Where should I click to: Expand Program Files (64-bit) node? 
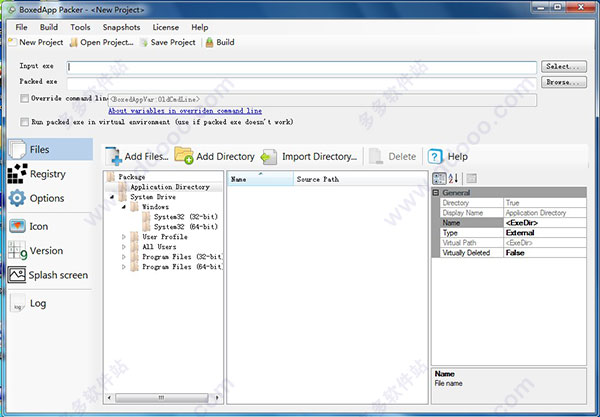[x=124, y=267]
